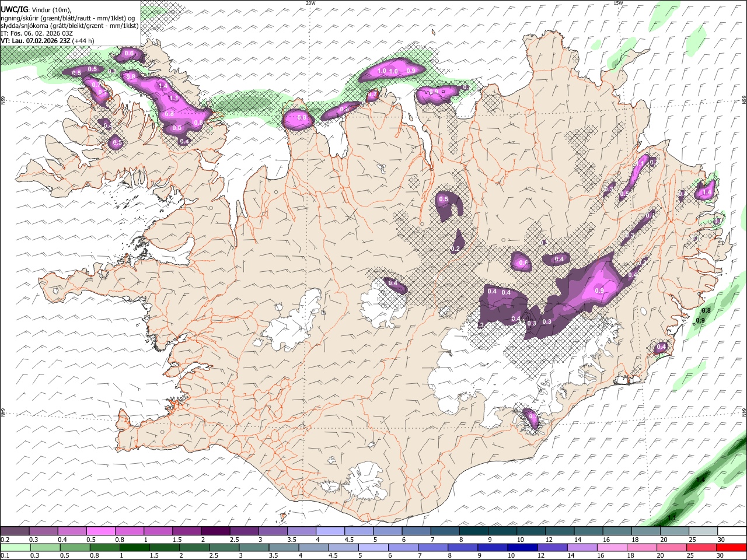This screenshot has height=560, width=747.
Task: Click the 15W longitude label at top
Action: pos(617,3)
